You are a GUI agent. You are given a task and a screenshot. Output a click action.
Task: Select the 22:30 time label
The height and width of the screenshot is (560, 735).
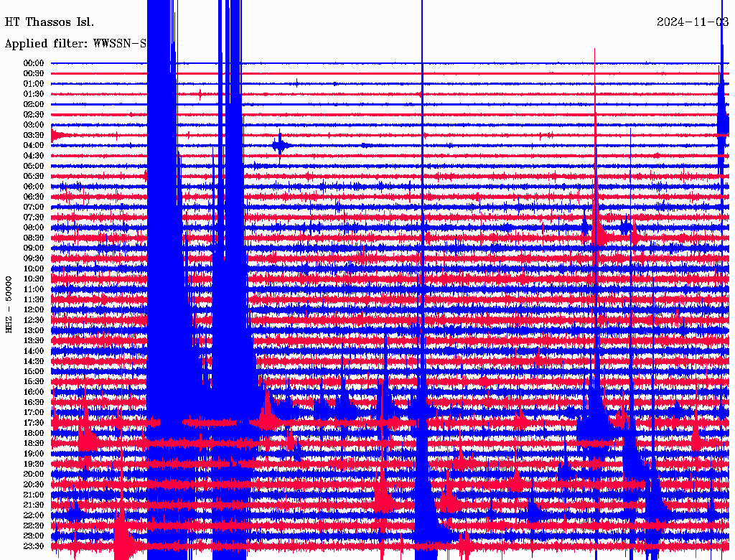point(34,526)
